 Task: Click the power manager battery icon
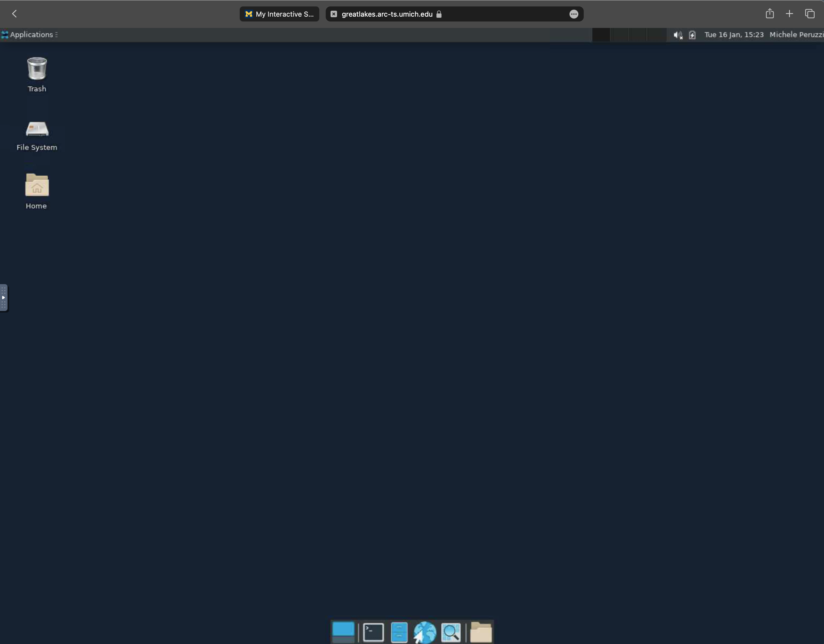[x=692, y=35]
